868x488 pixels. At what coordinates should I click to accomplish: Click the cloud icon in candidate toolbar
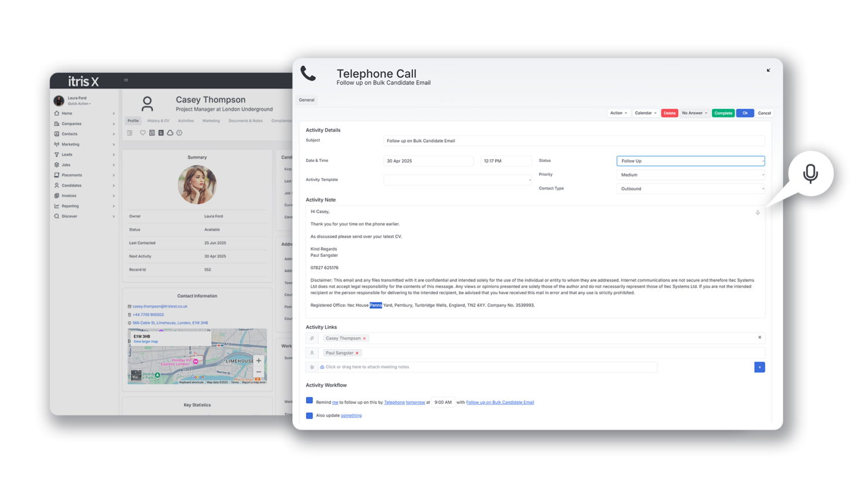click(x=170, y=133)
